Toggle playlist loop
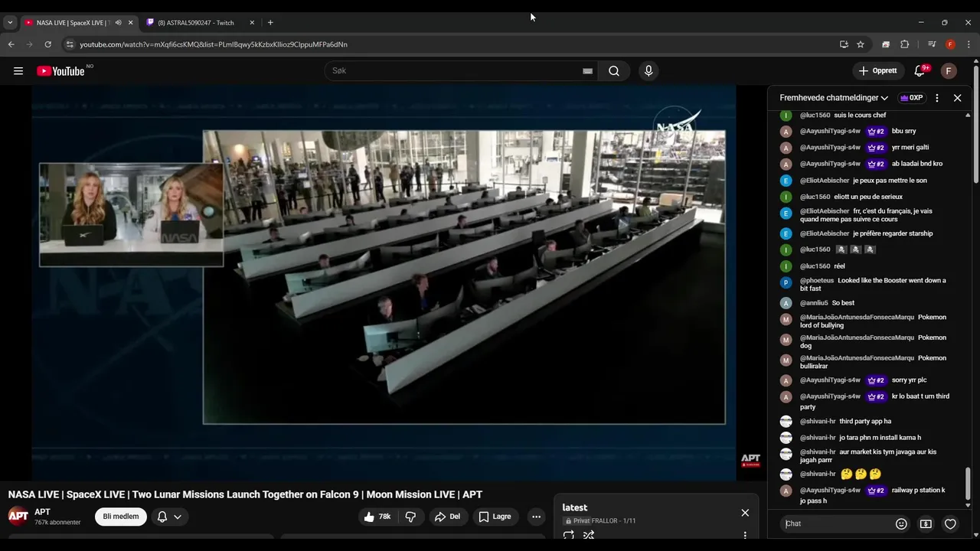 568,536
